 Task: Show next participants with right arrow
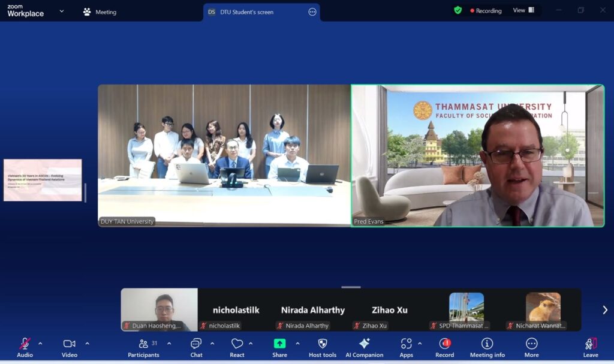click(605, 310)
